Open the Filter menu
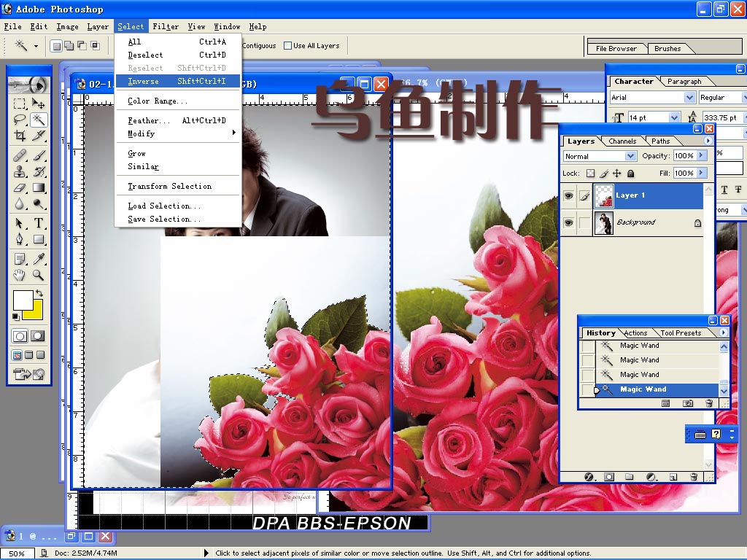The width and height of the screenshot is (747, 560). point(166,27)
